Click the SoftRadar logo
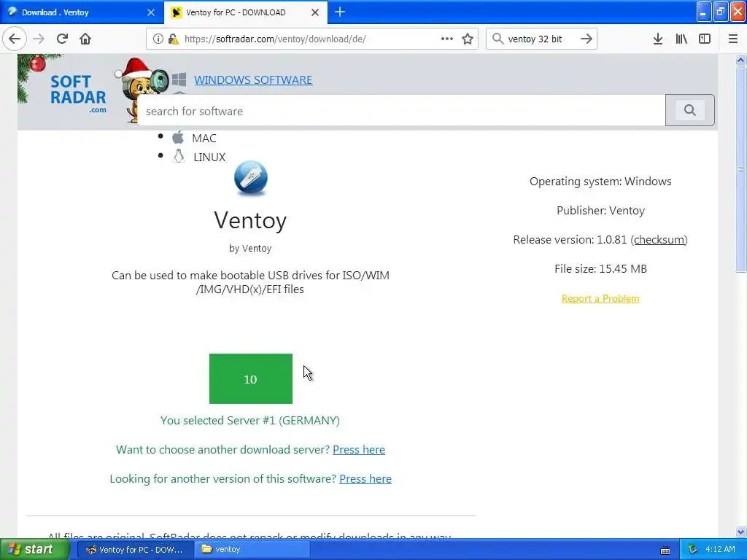 click(x=78, y=94)
